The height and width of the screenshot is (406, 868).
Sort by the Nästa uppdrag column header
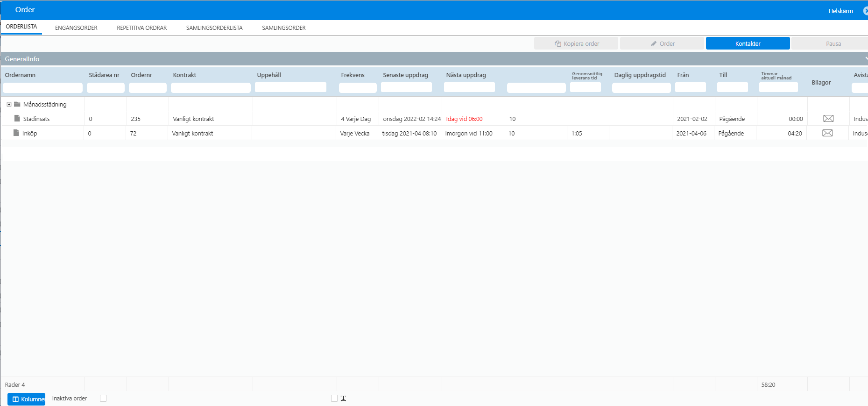466,75
